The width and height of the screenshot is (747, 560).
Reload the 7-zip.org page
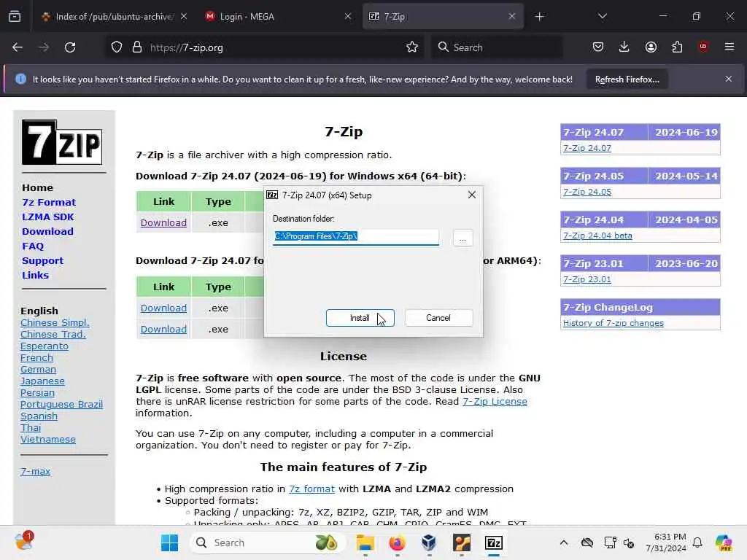70,47
